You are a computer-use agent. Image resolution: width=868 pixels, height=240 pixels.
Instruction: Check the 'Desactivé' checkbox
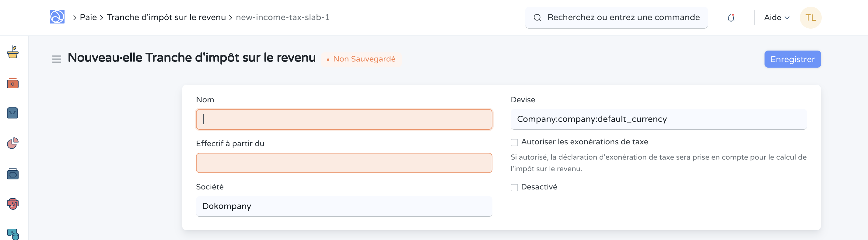[x=514, y=187]
